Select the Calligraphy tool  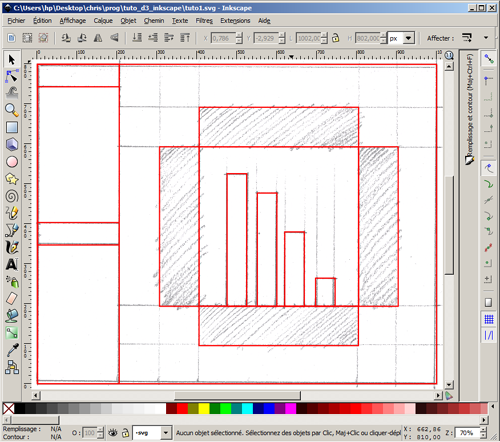click(x=12, y=247)
